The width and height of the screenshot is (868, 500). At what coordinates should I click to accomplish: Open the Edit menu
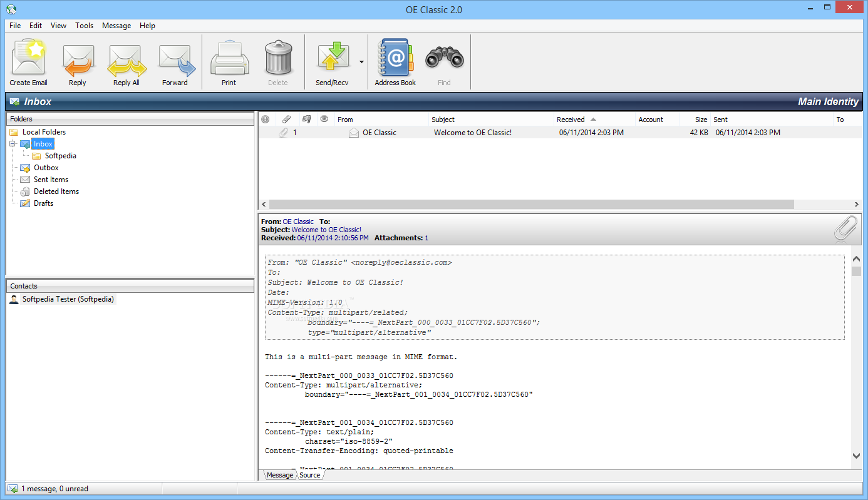point(36,26)
